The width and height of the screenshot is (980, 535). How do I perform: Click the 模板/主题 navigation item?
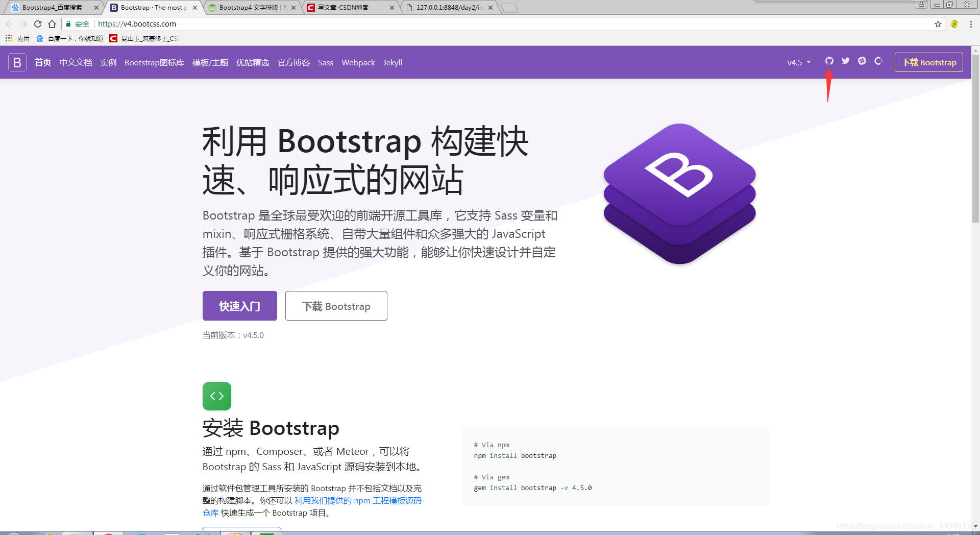pos(210,62)
